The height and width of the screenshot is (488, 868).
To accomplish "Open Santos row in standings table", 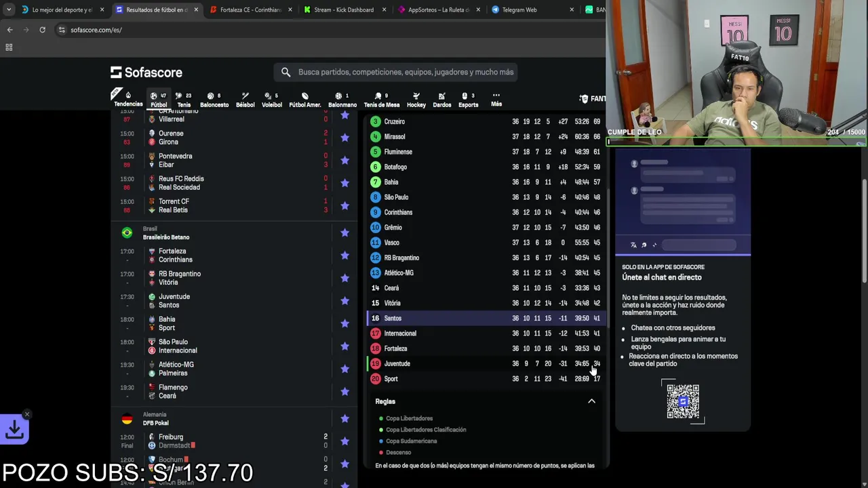I will point(486,319).
